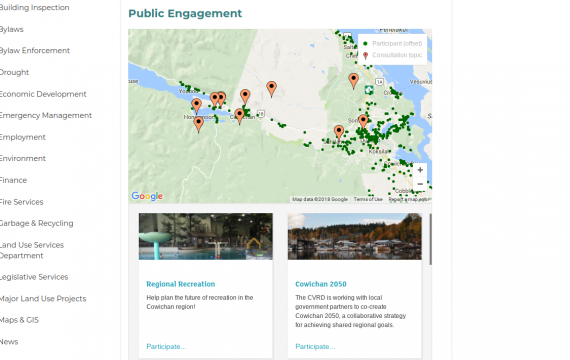The width and height of the screenshot is (570, 360).
Task: Select Maps & GIS in sidebar
Action: click(x=19, y=320)
